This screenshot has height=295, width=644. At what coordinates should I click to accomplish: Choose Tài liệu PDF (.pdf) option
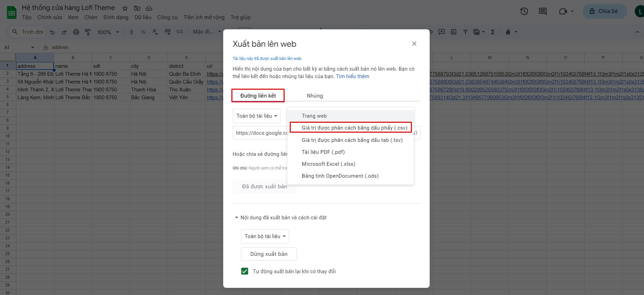[350, 152]
